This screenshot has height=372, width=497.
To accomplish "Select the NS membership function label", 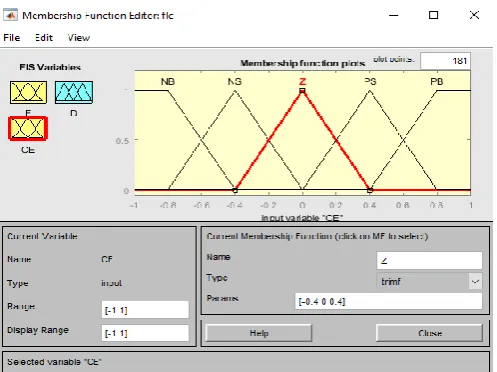I will (235, 82).
